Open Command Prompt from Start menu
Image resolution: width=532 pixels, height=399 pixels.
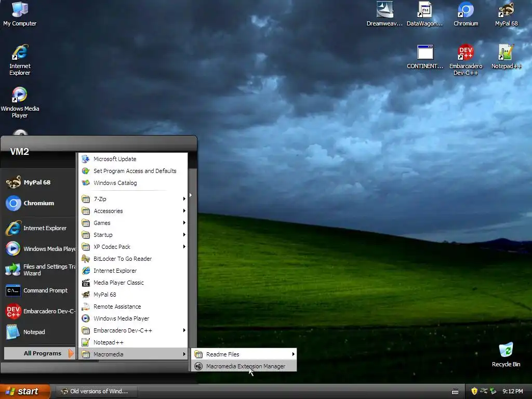[39, 290]
